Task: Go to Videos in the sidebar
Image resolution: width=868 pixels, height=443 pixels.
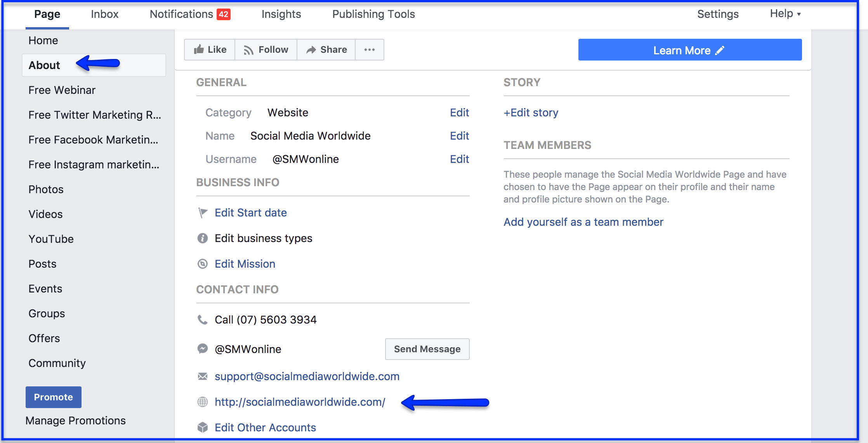Action: [x=45, y=214]
